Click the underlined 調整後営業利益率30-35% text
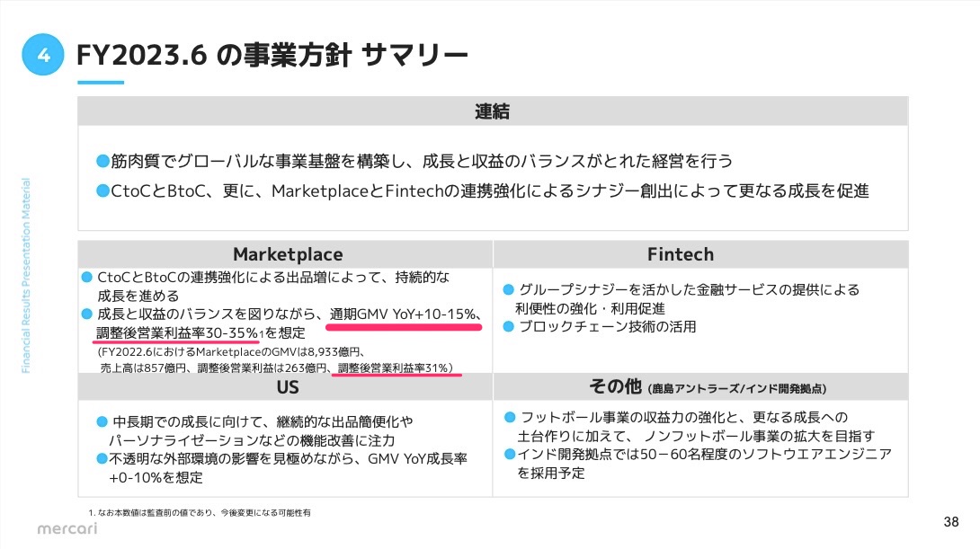980x549 pixels. (177, 332)
